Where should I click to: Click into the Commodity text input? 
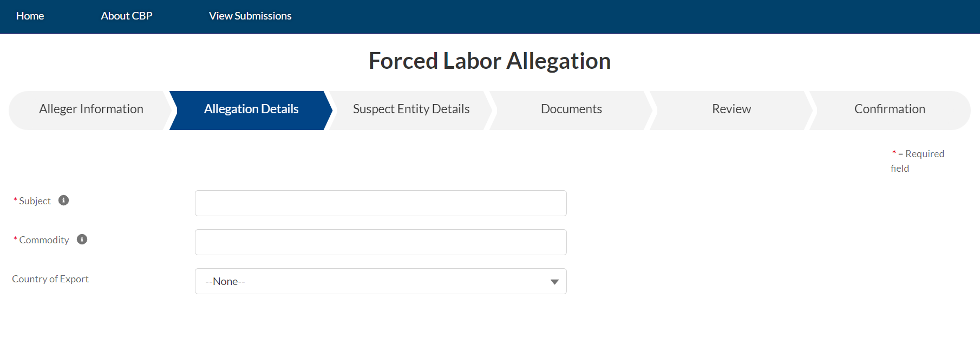[381, 242]
